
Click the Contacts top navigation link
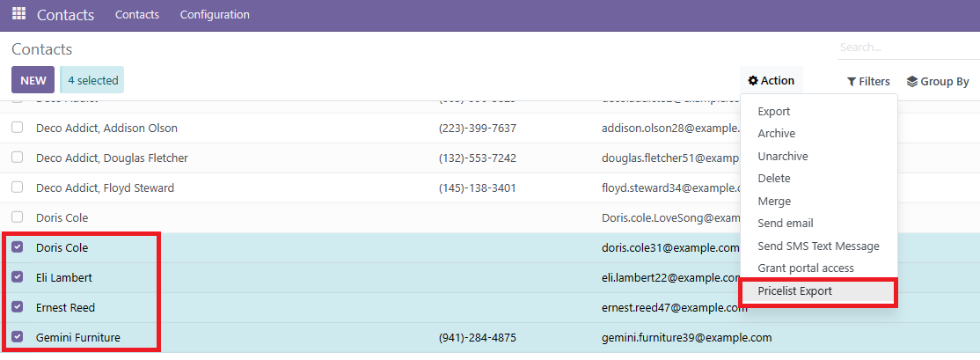click(x=137, y=15)
